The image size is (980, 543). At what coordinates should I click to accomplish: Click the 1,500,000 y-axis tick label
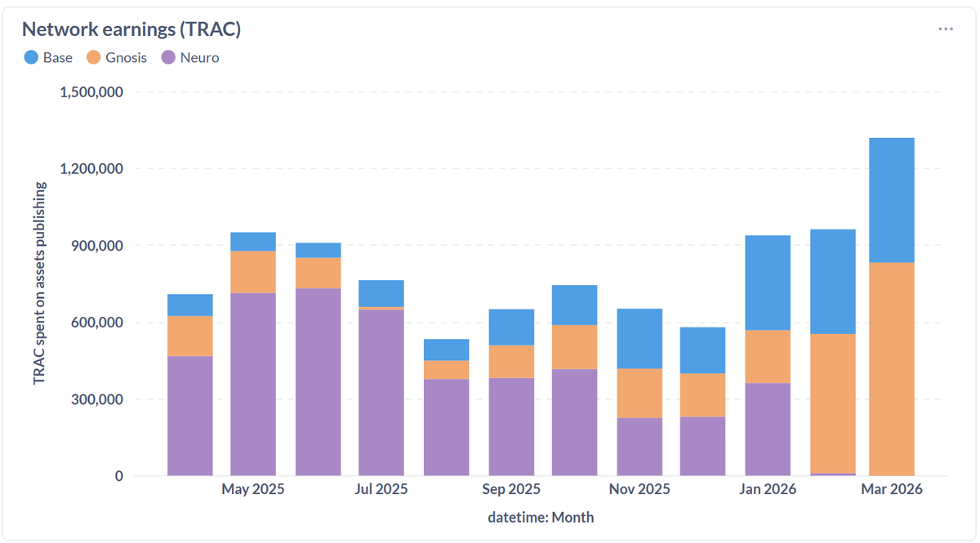tap(92, 91)
